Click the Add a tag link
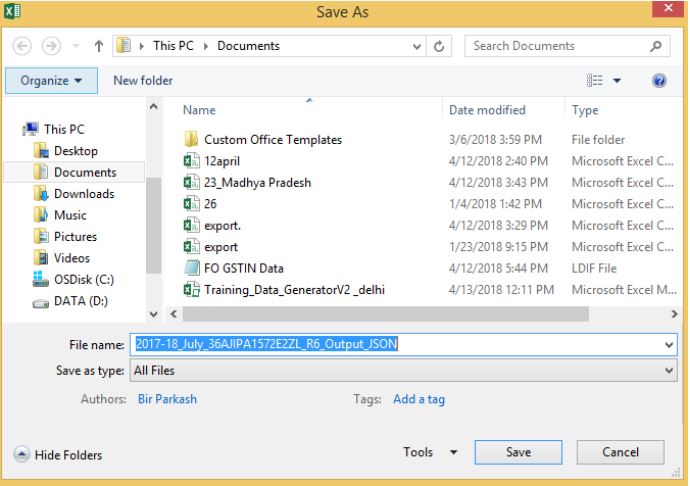 (418, 399)
